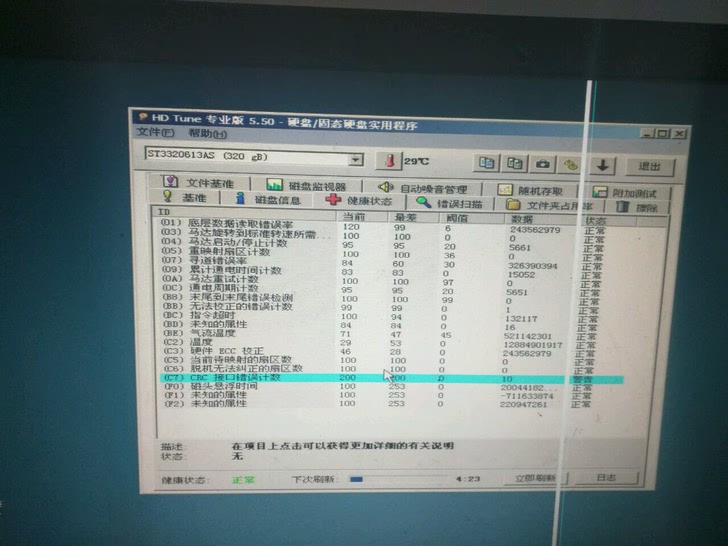Viewport: 728px width, 546px height.
Task: Switch to the 文件夹占用率 tab
Action: [x=550, y=205]
